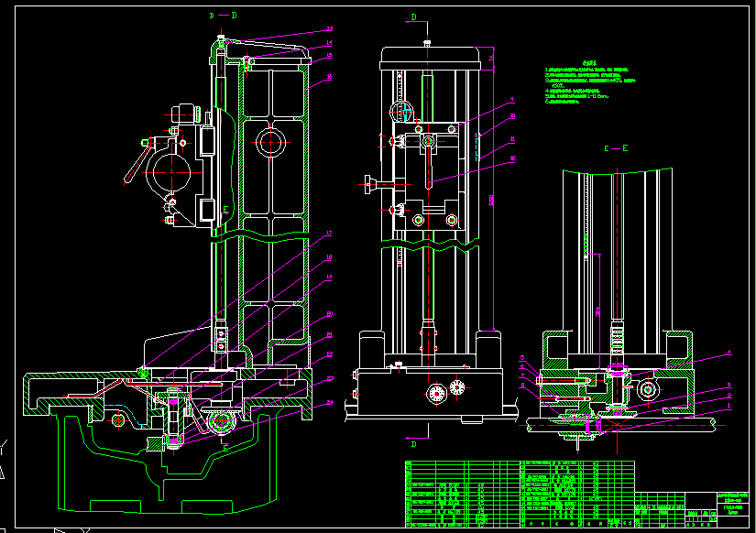Image resolution: width=756 pixels, height=533 pixels.
Task: Click the dimension value 76 on the front view
Action: [x=491, y=59]
